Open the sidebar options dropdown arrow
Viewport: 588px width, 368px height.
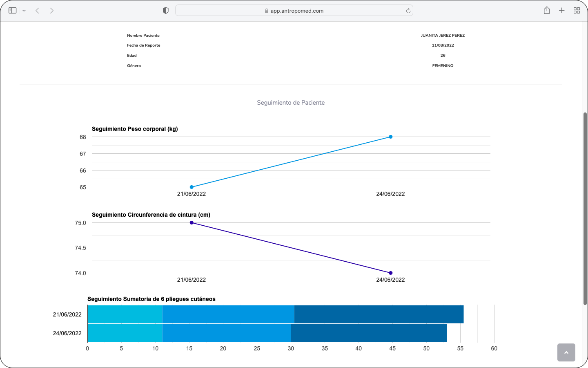click(x=24, y=11)
